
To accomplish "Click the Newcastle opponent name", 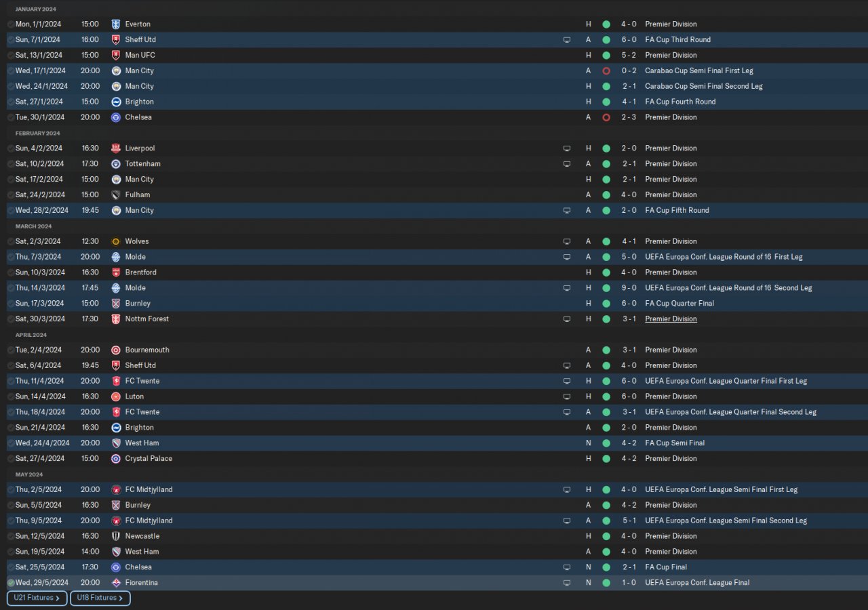I will pos(142,536).
